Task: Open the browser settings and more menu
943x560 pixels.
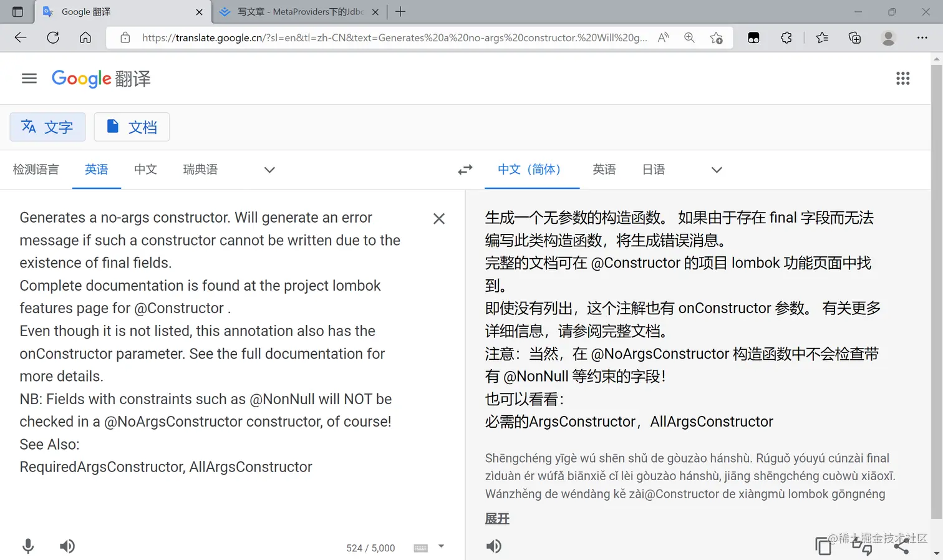Action: tap(922, 37)
